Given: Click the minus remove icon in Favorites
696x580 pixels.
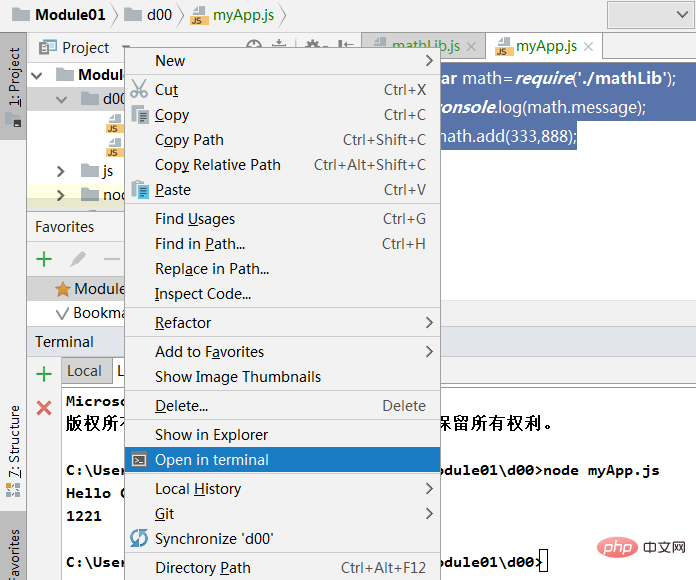Looking at the screenshot, I should [112, 259].
